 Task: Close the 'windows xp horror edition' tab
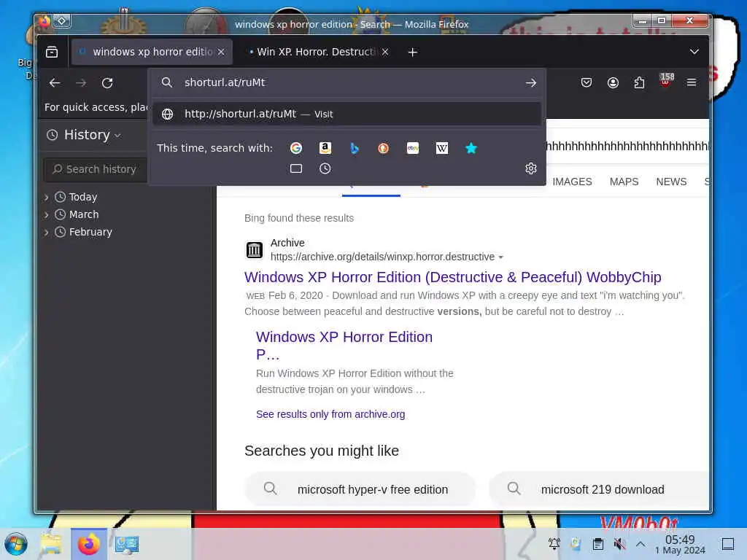point(221,52)
